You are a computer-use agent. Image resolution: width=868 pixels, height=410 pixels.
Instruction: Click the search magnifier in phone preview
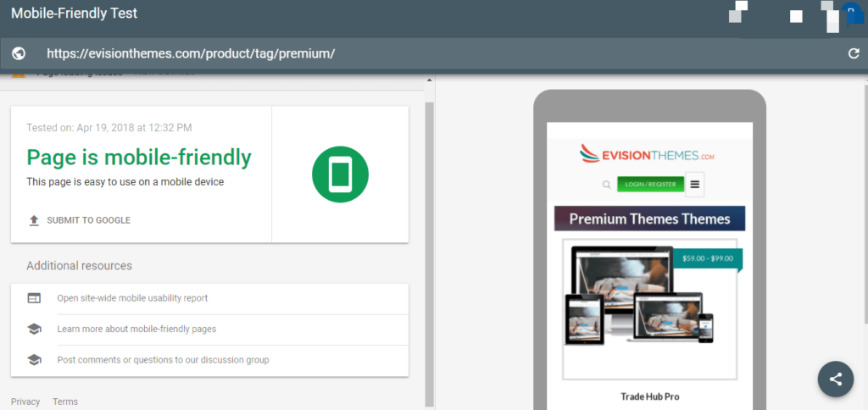coord(607,185)
